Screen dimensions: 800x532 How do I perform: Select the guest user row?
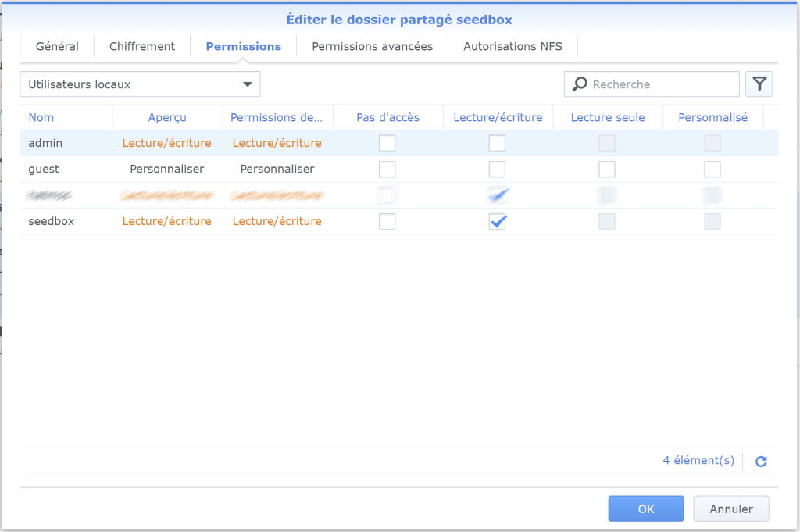coord(399,169)
